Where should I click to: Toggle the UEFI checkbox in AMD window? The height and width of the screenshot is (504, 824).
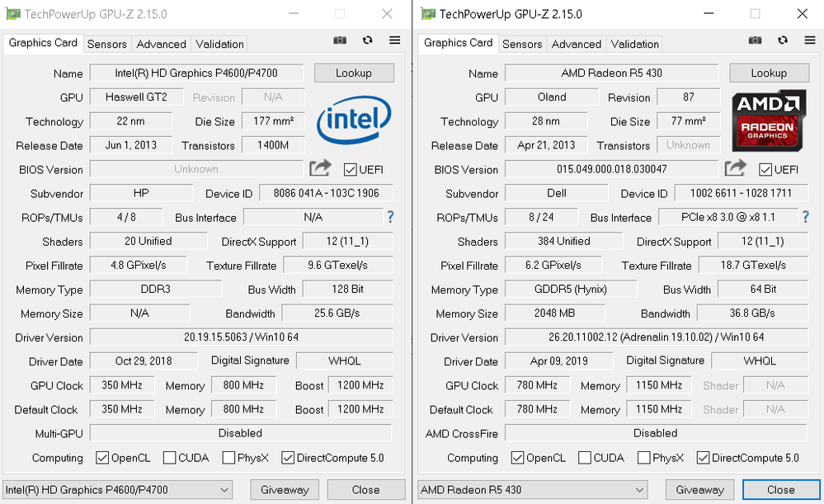click(765, 170)
